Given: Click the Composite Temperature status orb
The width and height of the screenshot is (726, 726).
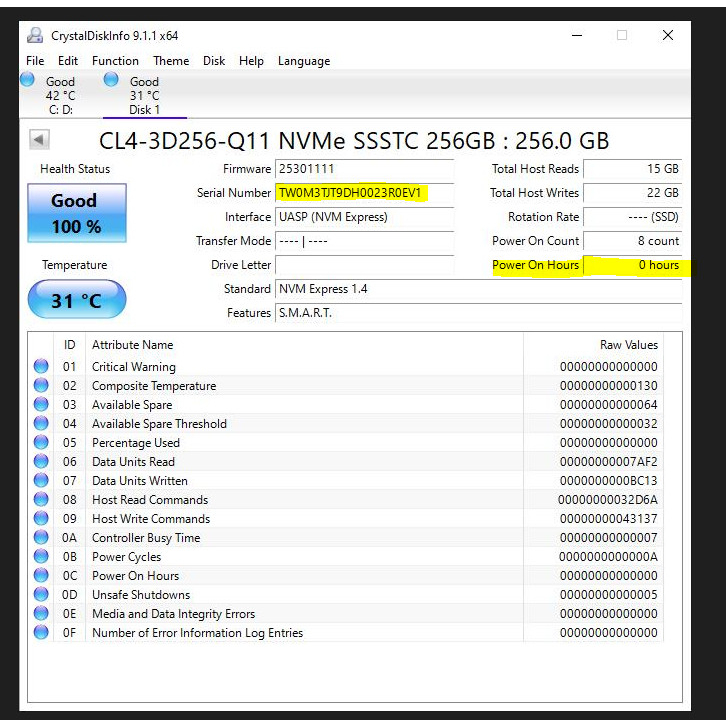Looking at the screenshot, I should pyautogui.click(x=41, y=386).
